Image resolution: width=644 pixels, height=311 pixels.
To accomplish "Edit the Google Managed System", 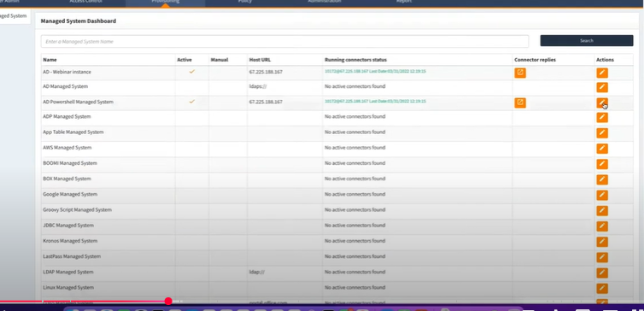I will point(602,195).
